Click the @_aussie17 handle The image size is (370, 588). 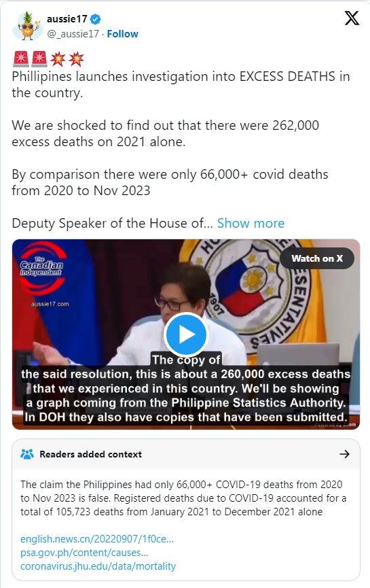coord(73,34)
